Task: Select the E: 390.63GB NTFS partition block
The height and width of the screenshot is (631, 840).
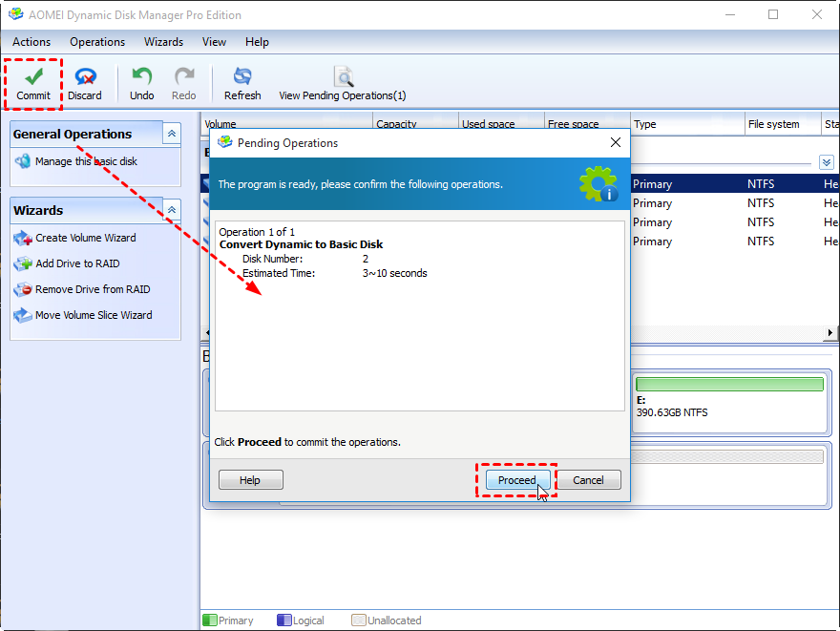Action: [x=731, y=402]
